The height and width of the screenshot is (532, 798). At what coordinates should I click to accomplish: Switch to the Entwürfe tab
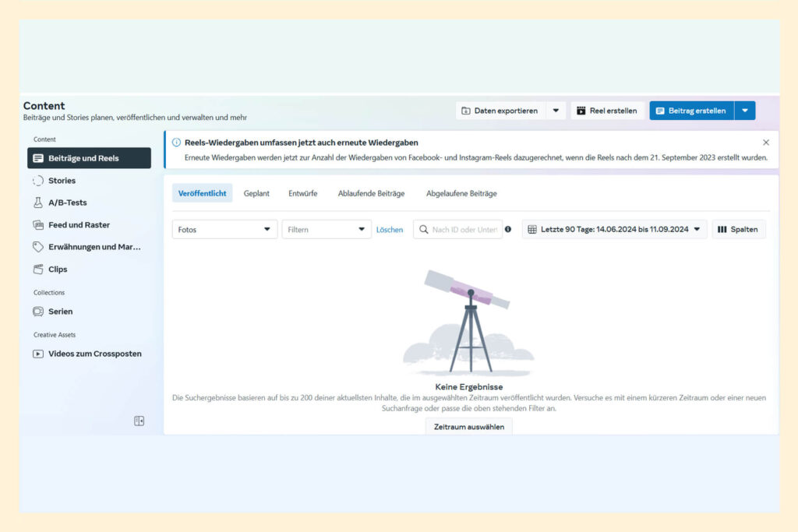tap(303, 193)
